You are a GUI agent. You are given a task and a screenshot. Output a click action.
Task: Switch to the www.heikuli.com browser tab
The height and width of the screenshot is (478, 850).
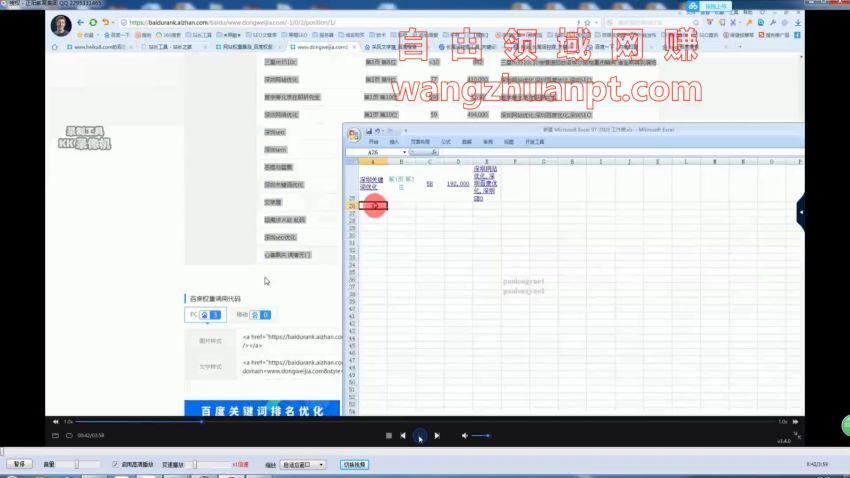[x=98, y=47]
